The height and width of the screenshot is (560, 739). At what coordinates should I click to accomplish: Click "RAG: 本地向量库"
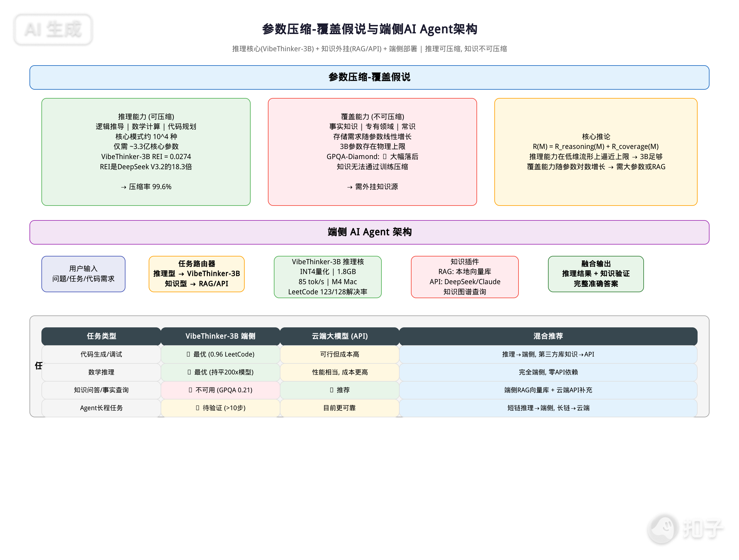pyautogui.click(x=465, y=272)
